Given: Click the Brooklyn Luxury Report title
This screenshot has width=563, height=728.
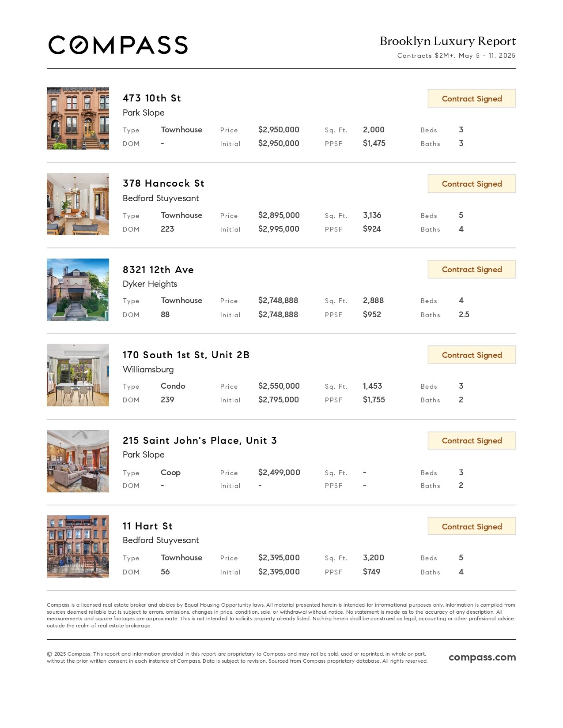Looking at the screenshot, I should 448,41.
